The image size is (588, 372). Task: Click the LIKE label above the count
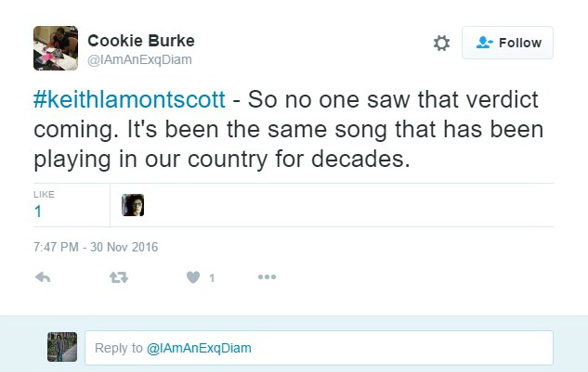click(x=43, y=195)
